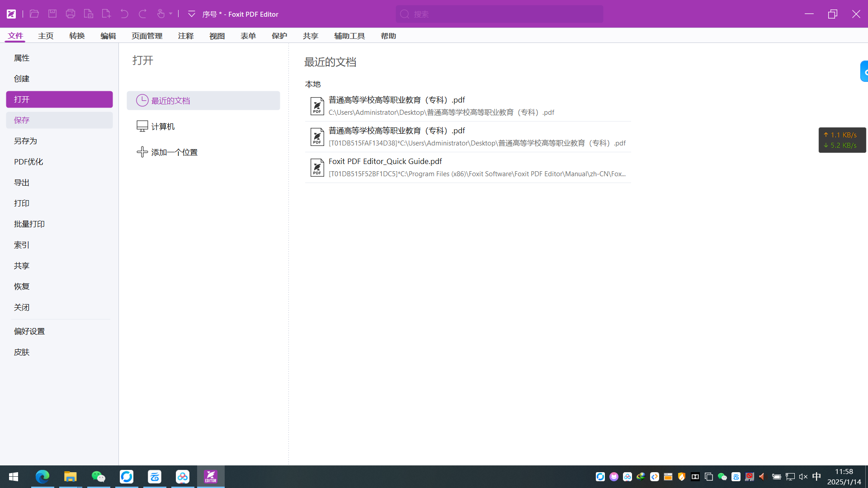Image resolution: width=868 pixels, height=488 pixels.
Task: Select 恢复 in the file menu
Action: point(59,286)
